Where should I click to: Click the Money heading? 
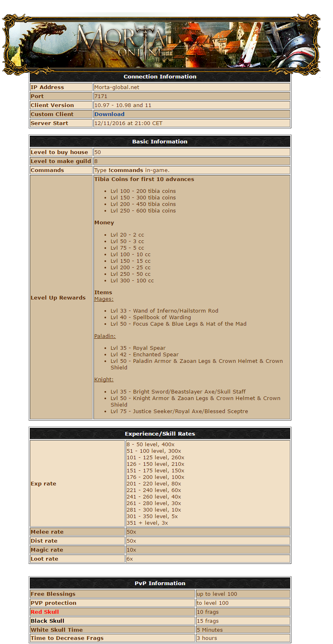[x=104, y=223]
